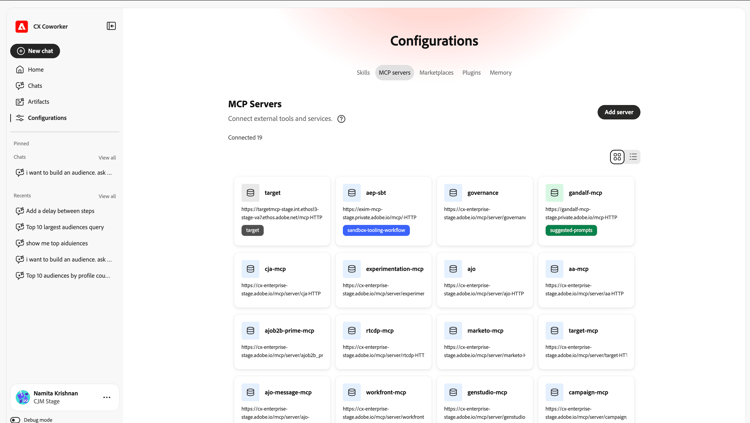Screen dimensions: 750x423
Task: Click the governance card title
Action: [x=483, y=193]
